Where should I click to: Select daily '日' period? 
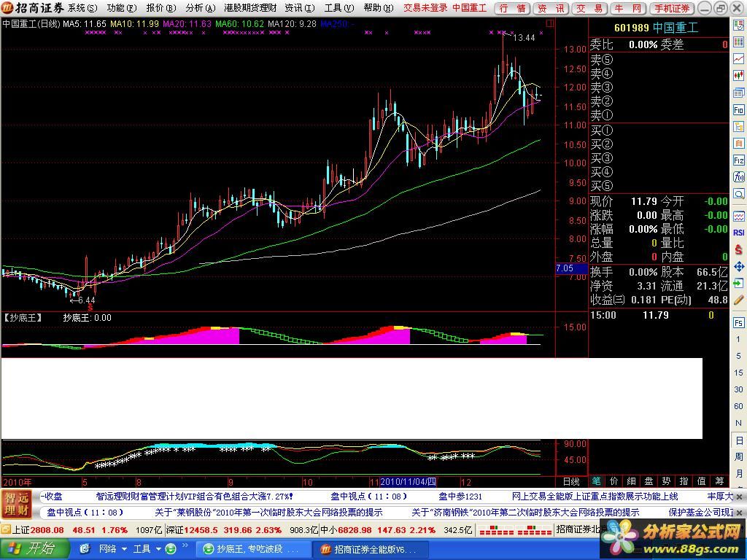[x=738, y=440]
